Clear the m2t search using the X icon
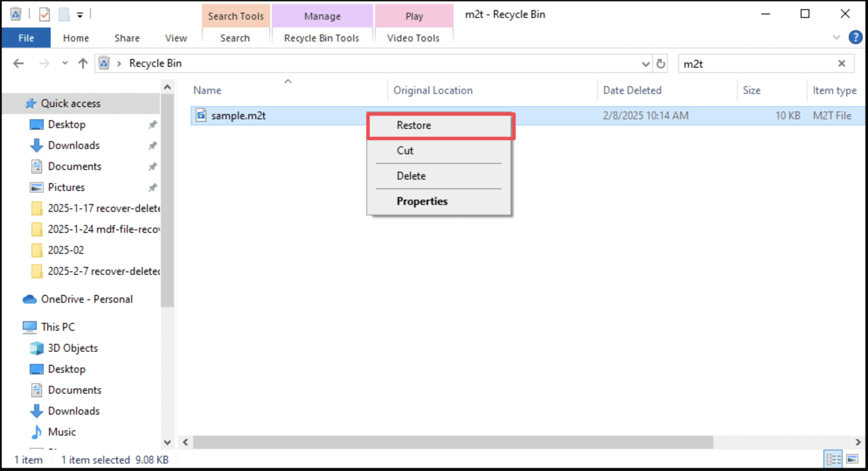 [842, 63]
